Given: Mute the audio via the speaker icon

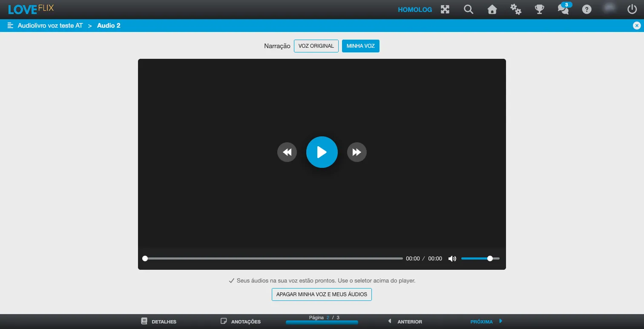Looking at the screenshot, I should [452, 259].
